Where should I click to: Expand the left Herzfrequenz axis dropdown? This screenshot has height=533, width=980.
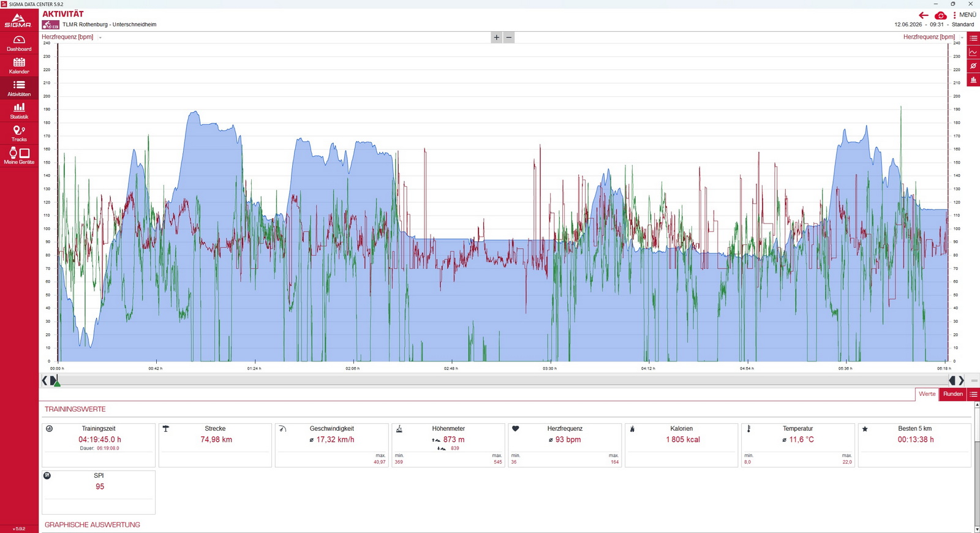tap(100, 37)
